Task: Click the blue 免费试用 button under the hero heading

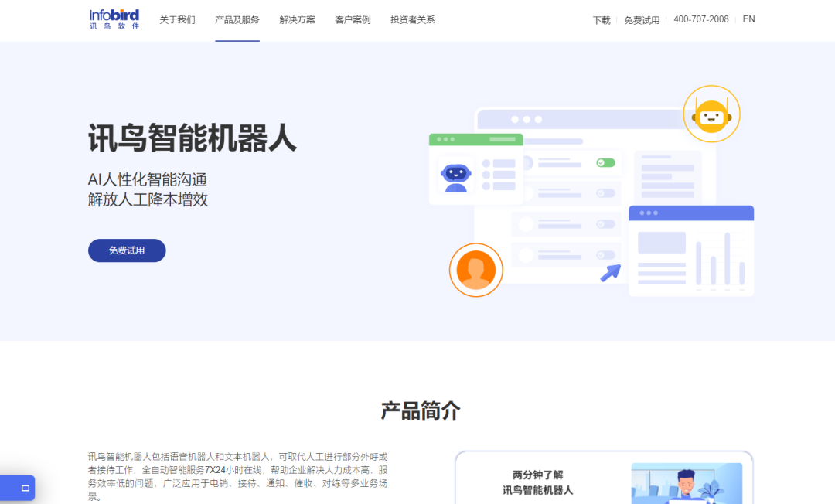Action: [127, 250]
